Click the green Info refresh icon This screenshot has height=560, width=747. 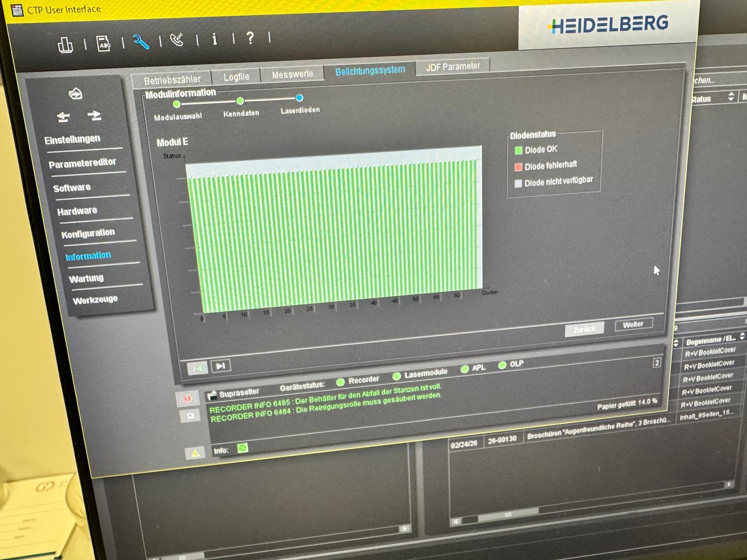(243, 448)
